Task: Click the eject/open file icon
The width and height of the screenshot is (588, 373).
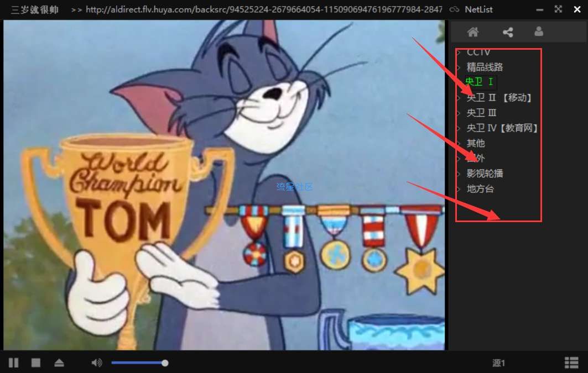Action: [59, 363]
